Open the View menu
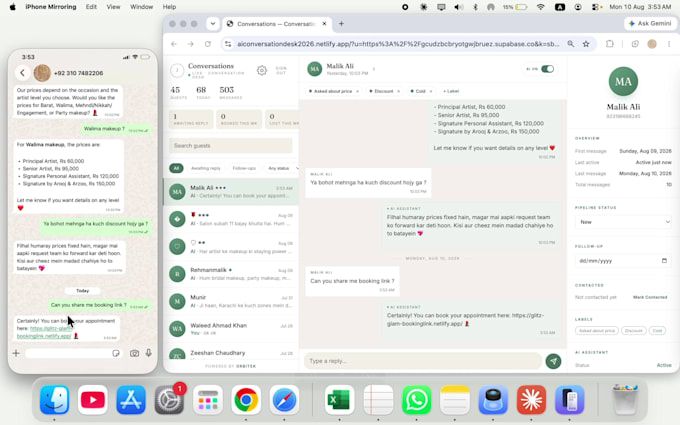The width and height of the screenshot is (680, 425). [x=114, y=7]
